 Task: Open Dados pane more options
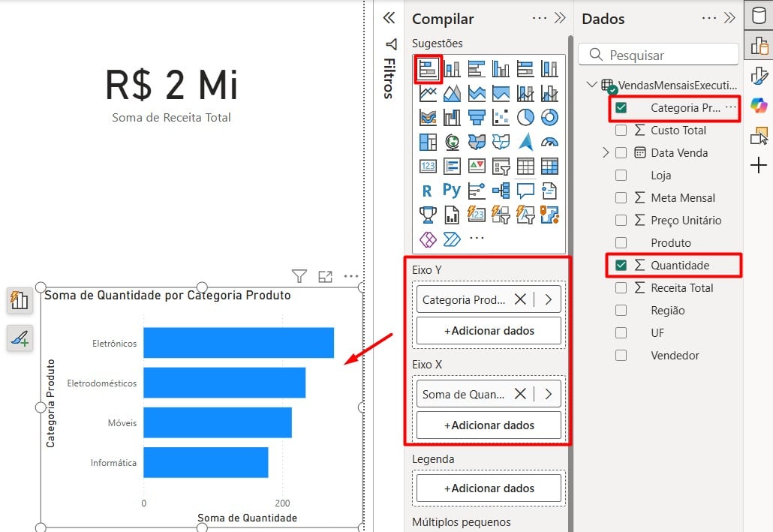click(x=709, y=18)
